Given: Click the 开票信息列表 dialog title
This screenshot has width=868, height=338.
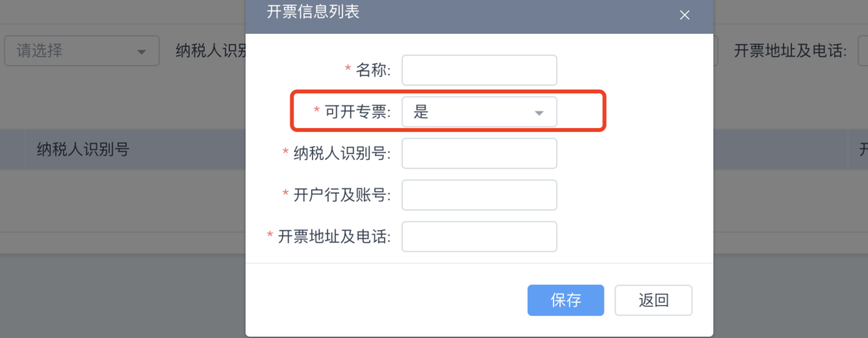Looking at the screenshot, I should tap(313, 12).
